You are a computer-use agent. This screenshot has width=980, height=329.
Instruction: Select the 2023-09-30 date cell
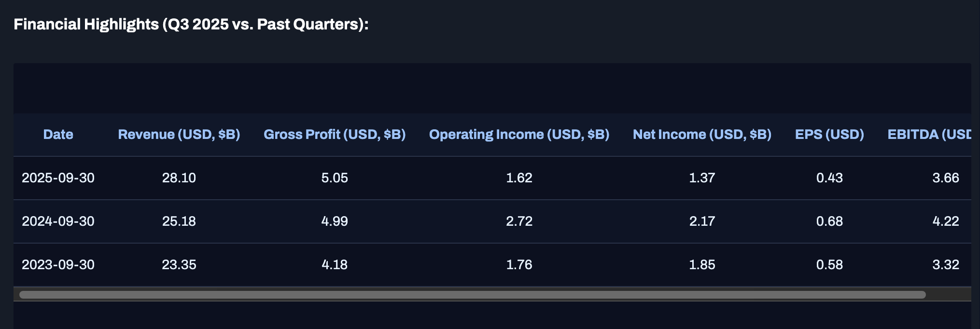[x=58, y=264]
